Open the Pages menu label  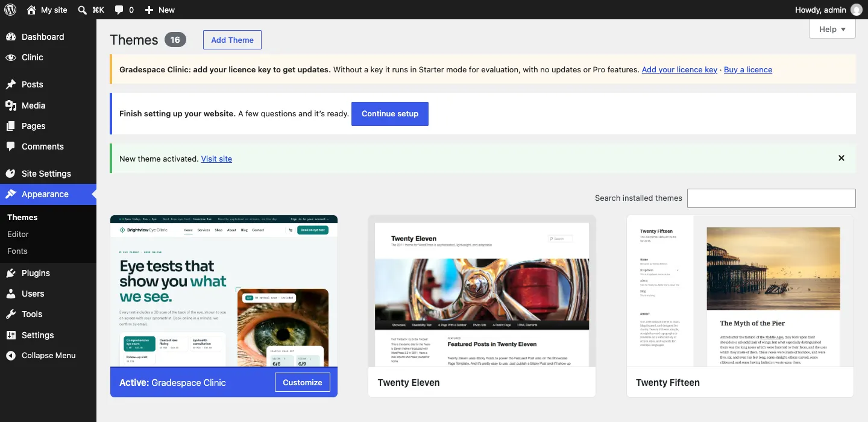point(34,126)
